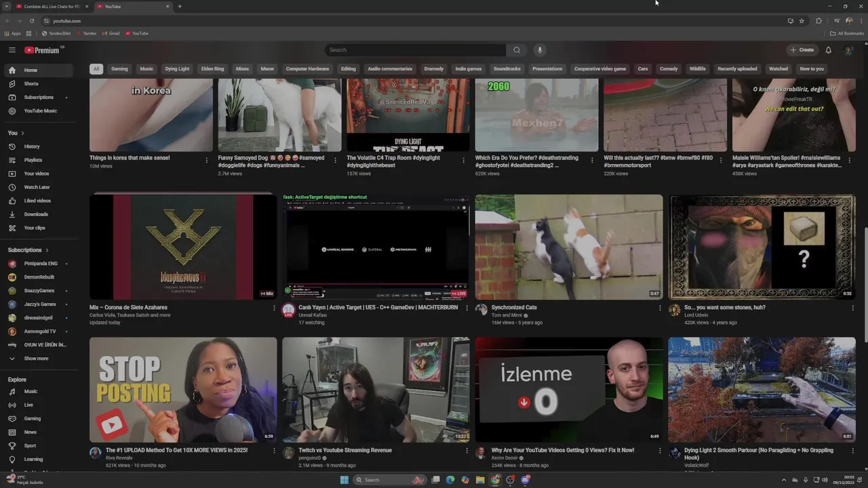
Task: Open YouTube Music in the sidebar
Action: pos(40,110)
